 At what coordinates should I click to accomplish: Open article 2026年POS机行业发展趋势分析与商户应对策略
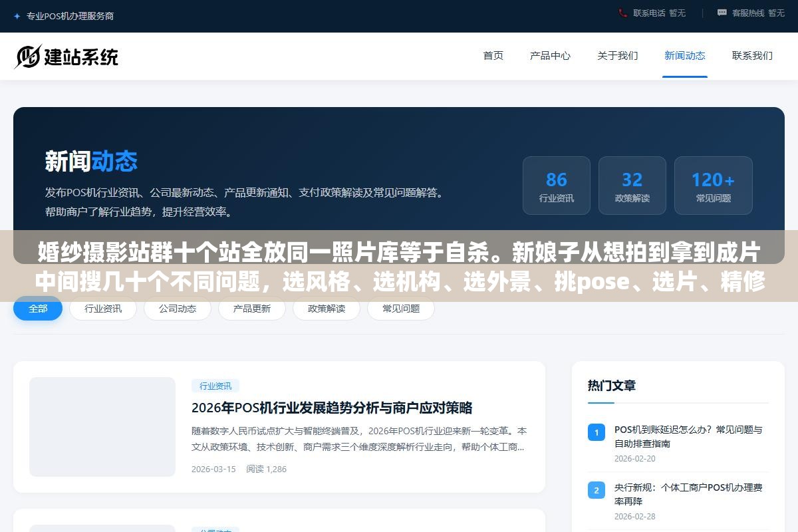click(332, 408)
